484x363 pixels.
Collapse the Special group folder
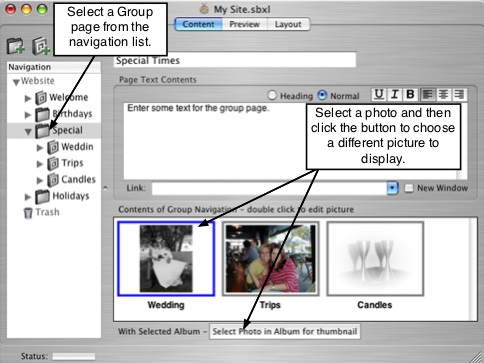(28, 132)
